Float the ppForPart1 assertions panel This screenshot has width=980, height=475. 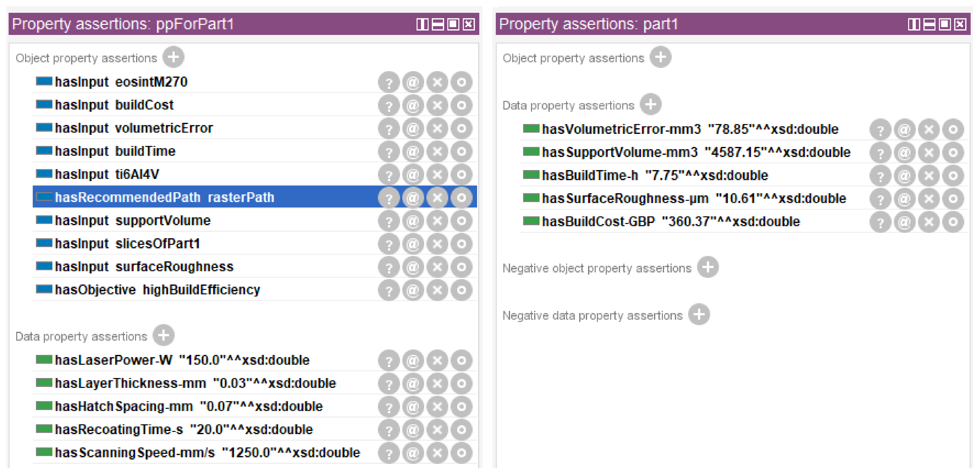(x=453, y=25)
